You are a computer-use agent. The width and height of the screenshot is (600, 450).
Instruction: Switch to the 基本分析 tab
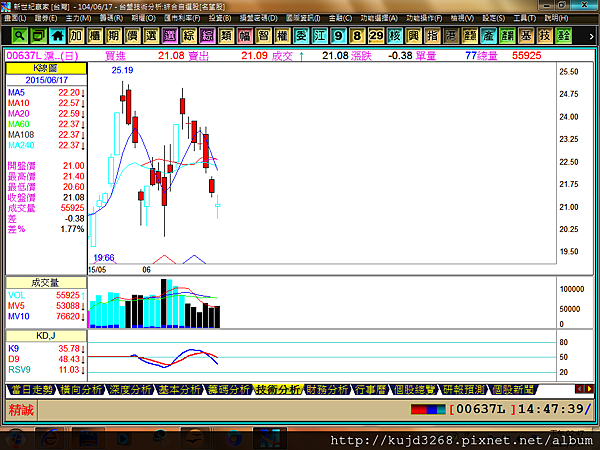pyautogui.click(x=179, y=390)
